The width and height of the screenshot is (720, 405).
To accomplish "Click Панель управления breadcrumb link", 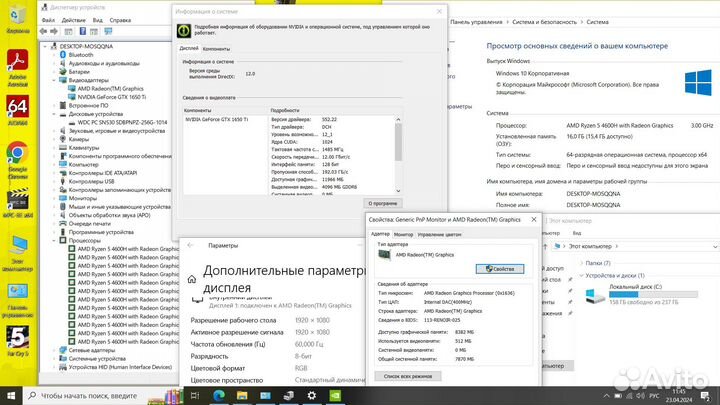I will coord(476,22).
